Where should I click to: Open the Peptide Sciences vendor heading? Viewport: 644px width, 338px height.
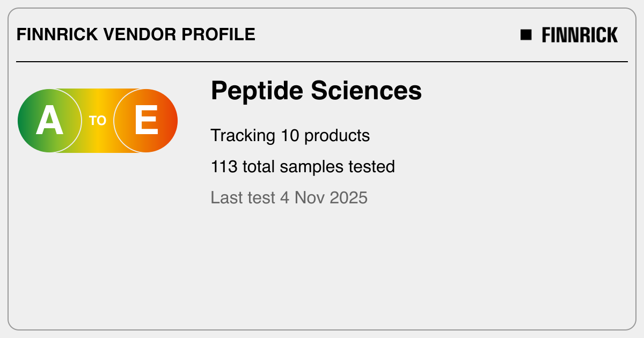coord(316,91)
